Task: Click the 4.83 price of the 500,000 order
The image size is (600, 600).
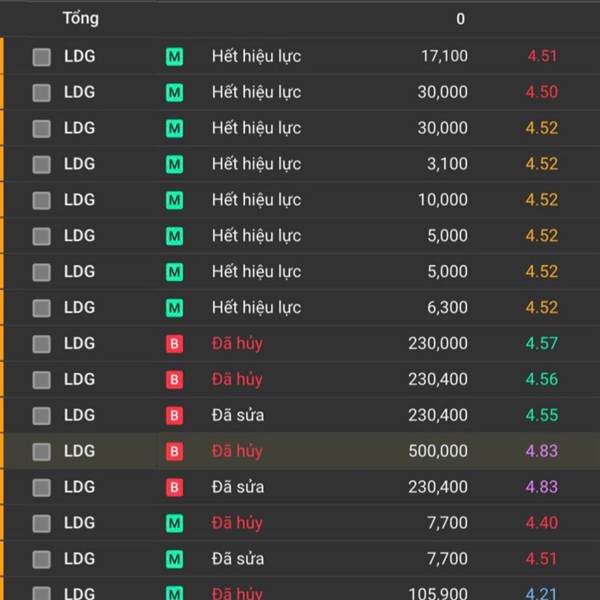Action: 541,452
